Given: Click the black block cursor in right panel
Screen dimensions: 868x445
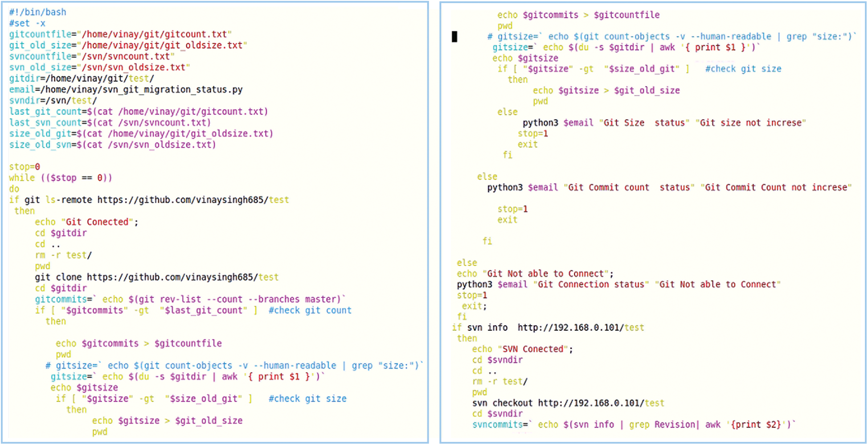Looking at the screenshot, I should (x=454, y=37).
